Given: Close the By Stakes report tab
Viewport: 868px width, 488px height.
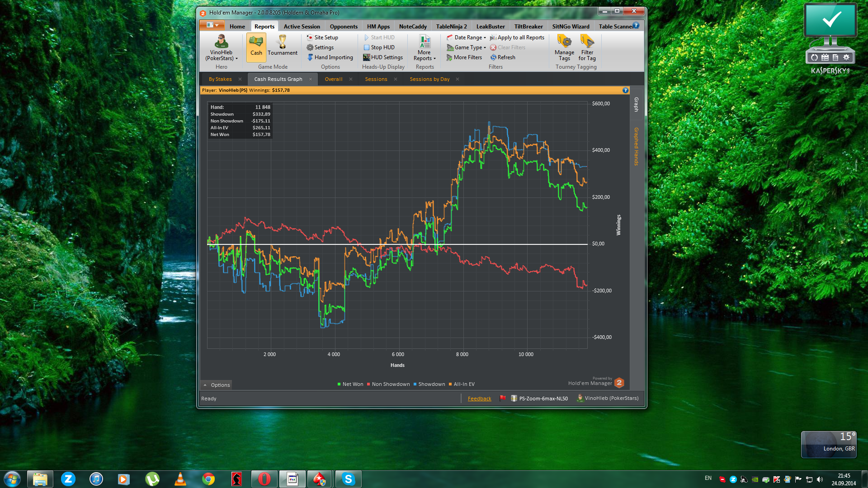Looking at the screenshot, I should (240, 79).
